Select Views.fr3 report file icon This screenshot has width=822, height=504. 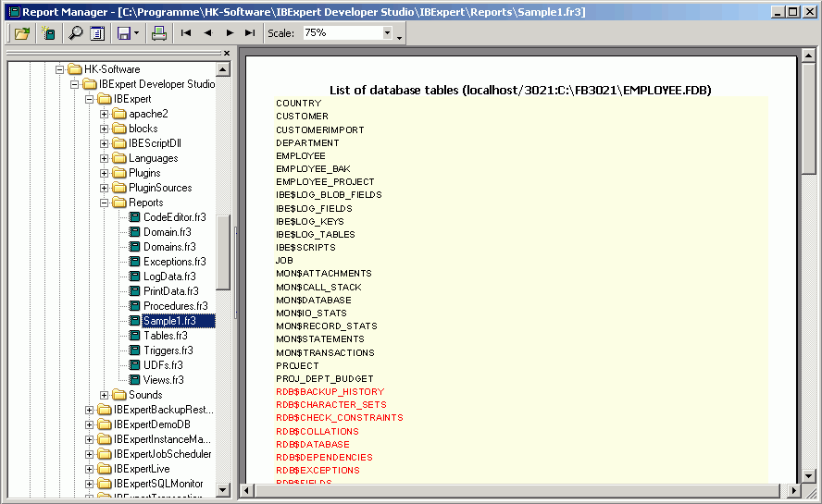(135, 380)
